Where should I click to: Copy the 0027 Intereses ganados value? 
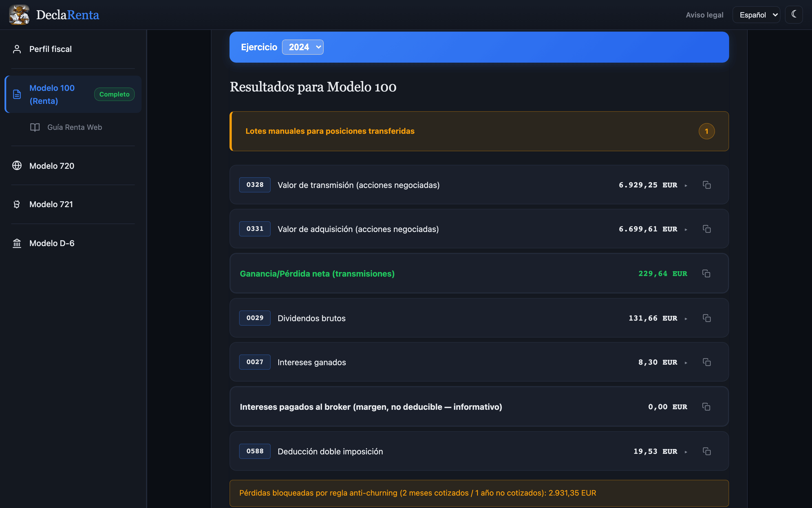(707, 362)
